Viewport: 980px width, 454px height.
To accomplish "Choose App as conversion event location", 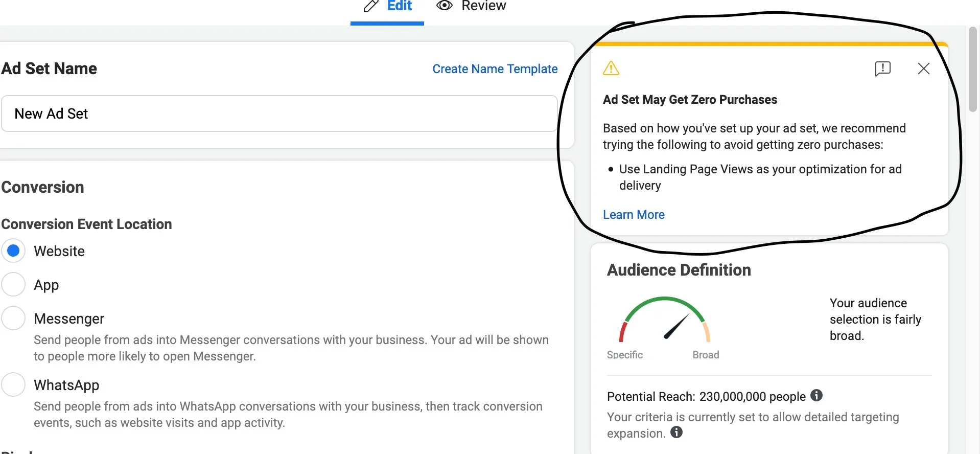I will (14, 285).
